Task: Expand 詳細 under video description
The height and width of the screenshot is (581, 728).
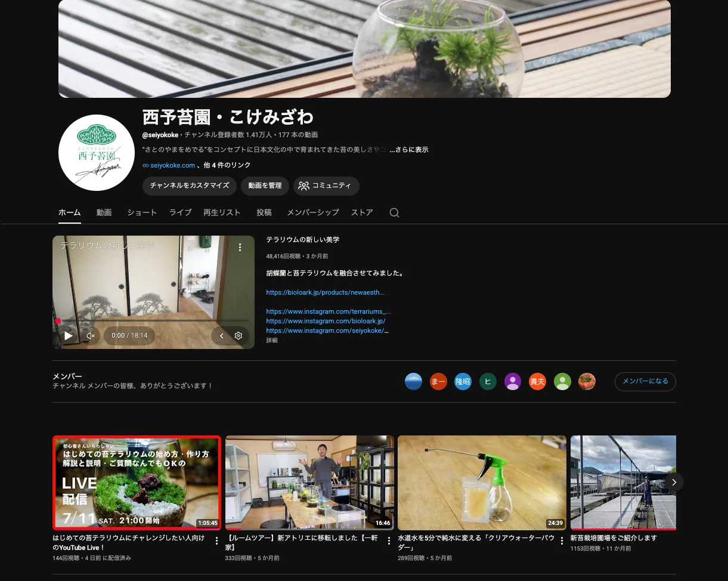Action: click(x=272, y=341)
